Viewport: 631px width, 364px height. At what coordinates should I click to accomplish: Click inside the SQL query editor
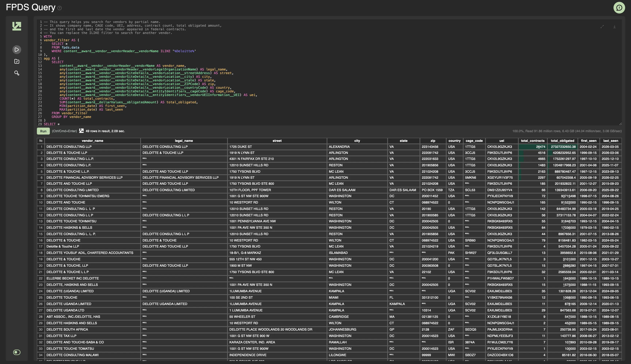[329, 73]
